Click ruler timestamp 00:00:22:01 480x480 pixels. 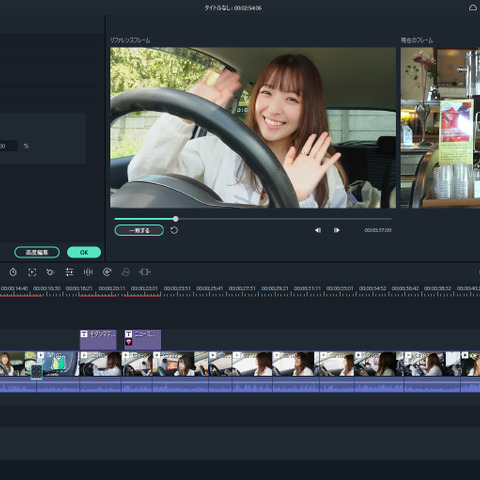(144, 288)
